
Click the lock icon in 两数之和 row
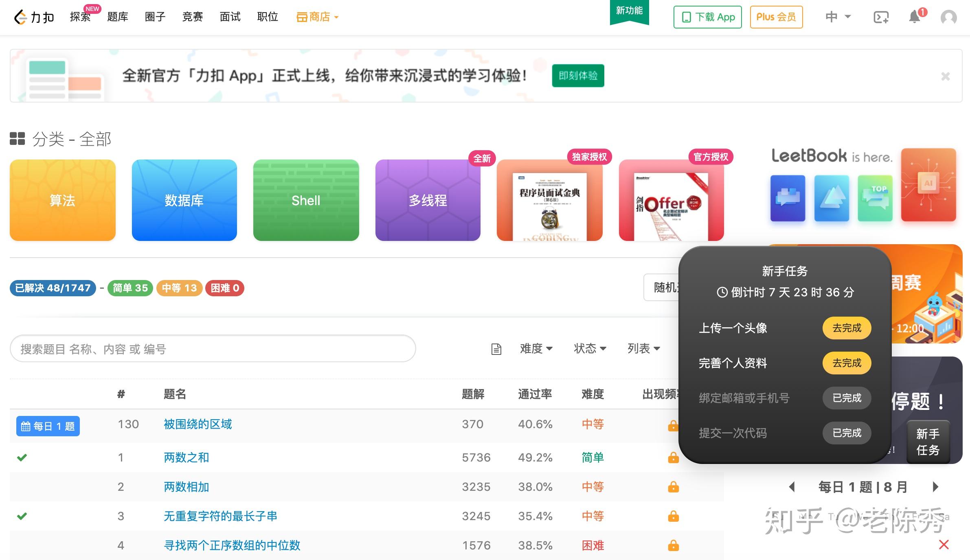point(674,457)
